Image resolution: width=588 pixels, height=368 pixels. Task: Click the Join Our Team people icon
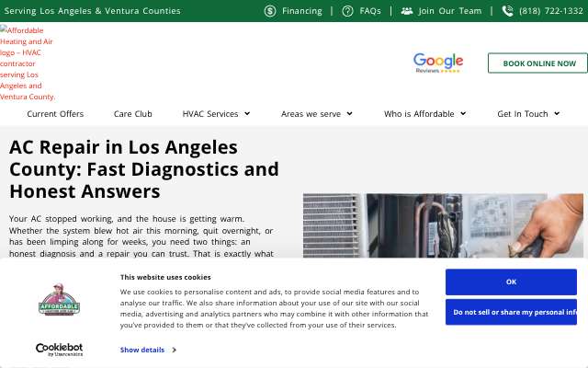[x=406, y=11]
